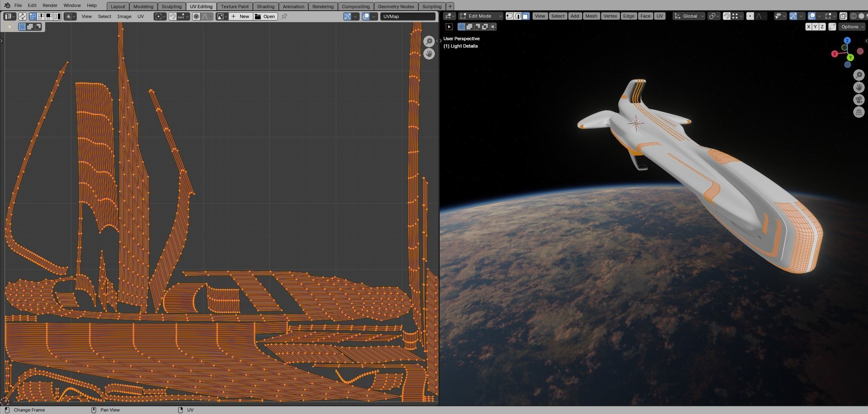Click 3D viewport zoom gizmo icon
This screenshot has width=868, height=414.
coord(859,75)
